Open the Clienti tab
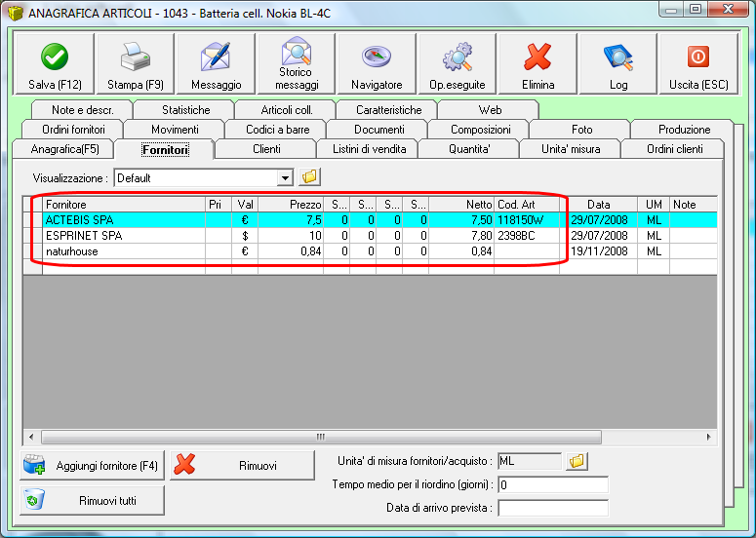This screenshot has height=538, width=756. pos(266,149)
